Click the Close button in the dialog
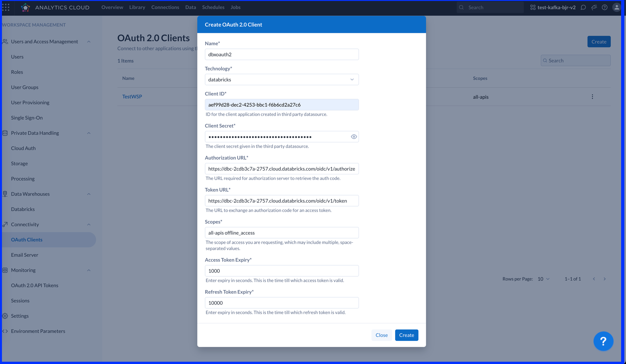The height and width of the screenshot is (364, 626). tap(381, 335)
